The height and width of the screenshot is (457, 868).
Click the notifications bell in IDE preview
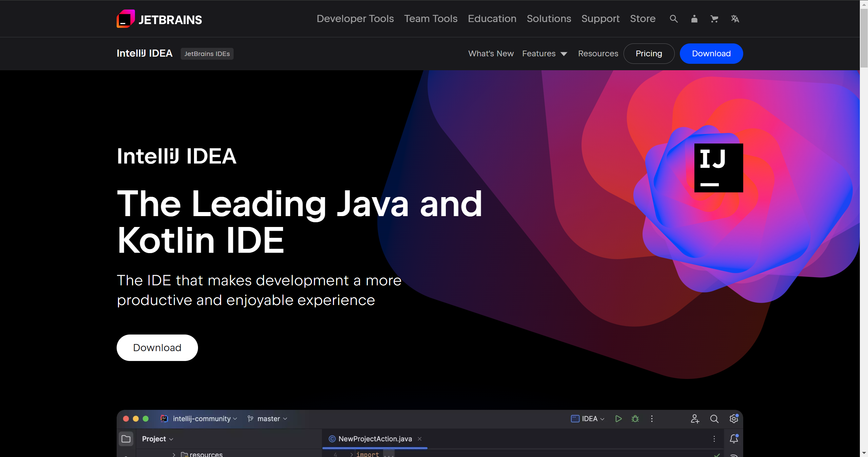click(x=734, y=439)
